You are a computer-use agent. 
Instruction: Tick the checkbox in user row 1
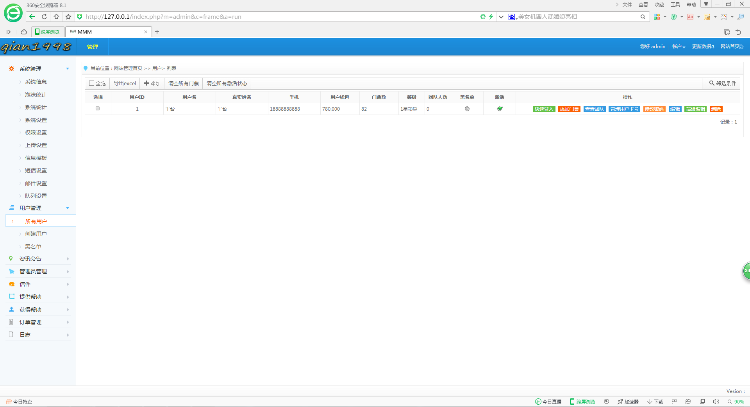98,109
